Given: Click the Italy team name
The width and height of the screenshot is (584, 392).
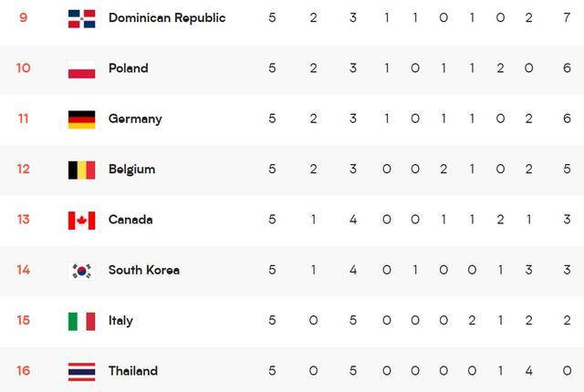Looking at the screenshot, I should pyautogui.click(x=120, y=321).
